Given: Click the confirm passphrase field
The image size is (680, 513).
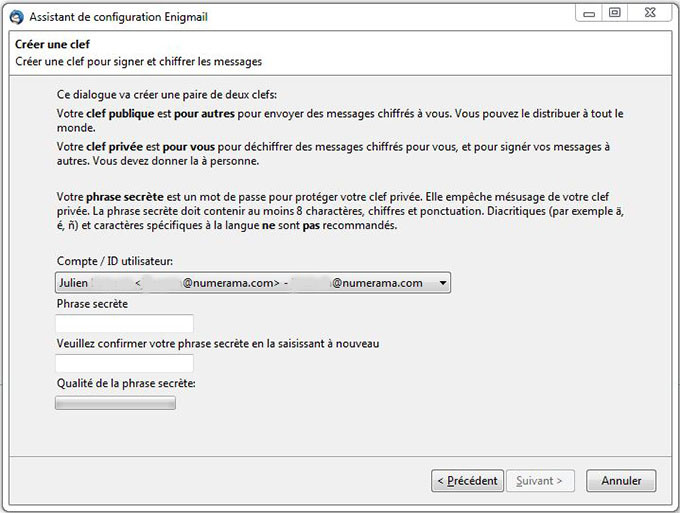Looking at the screenshot, I should (124, 363).
